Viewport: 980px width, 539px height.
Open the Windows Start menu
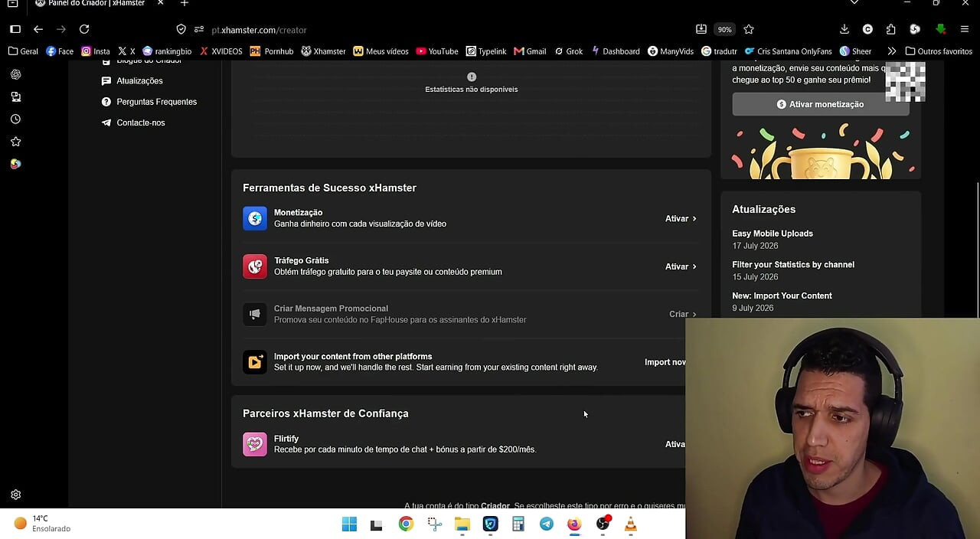(349, 524)
